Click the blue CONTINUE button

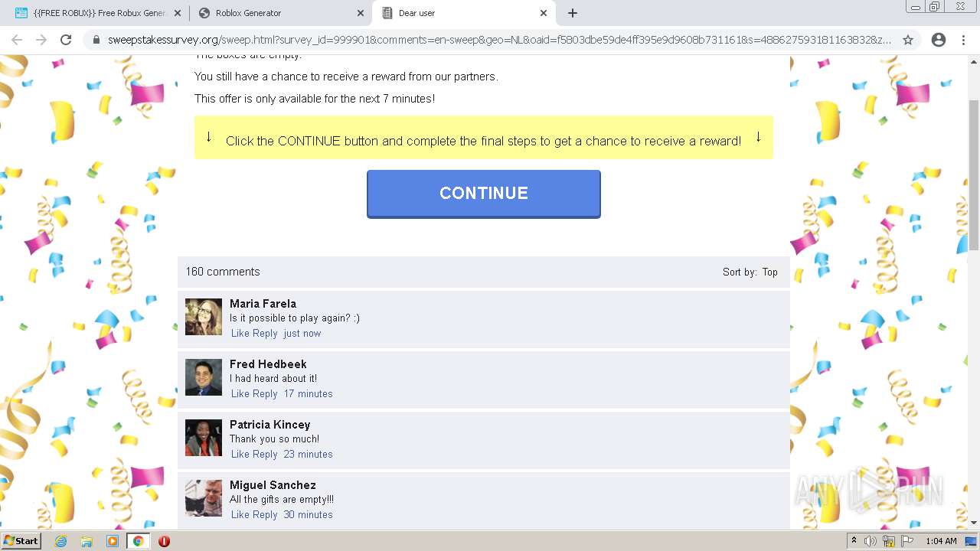(x=484, y=194)
